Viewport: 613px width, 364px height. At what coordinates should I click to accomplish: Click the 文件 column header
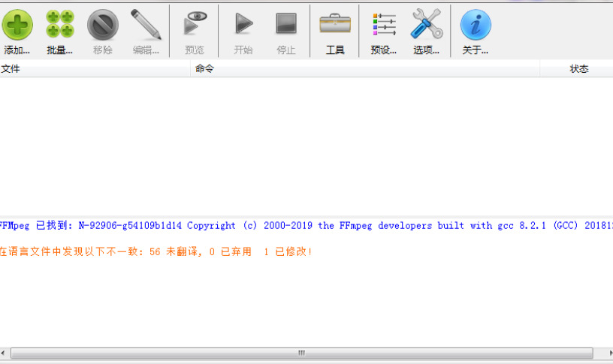coord(95,69)
